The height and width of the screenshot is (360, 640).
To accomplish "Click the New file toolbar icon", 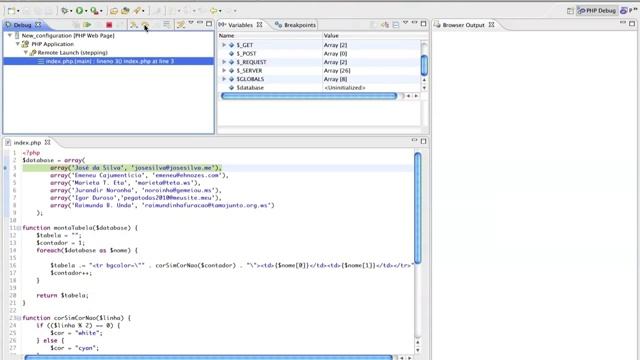I will click(x=11, y=11).
